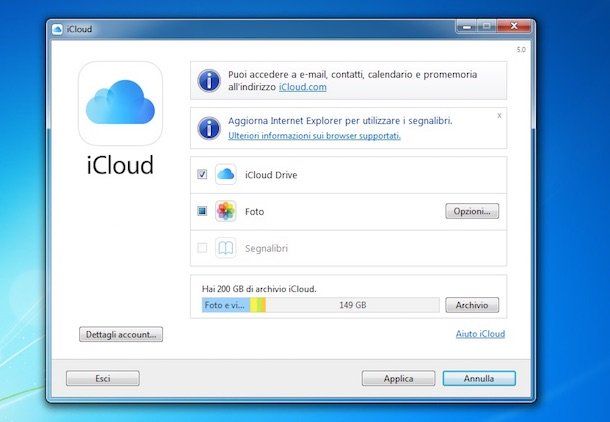Maximize the iCloud window
Screen dimensions: 610x422
487,26
